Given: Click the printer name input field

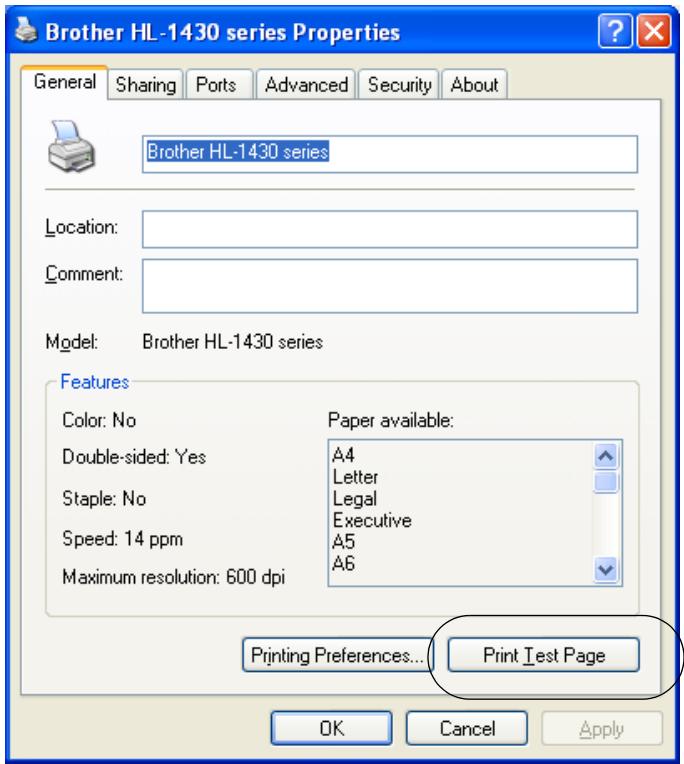Looking at the screenshot, I should click(x=390, y=154).
